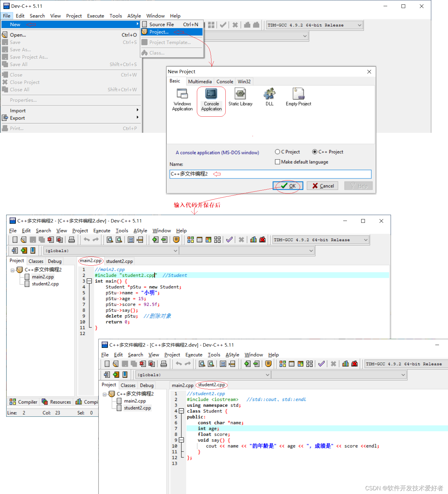Switch to Multimedia tab in New Project dialog
This screenshot has width=448, height=494.
coord(200,82)
